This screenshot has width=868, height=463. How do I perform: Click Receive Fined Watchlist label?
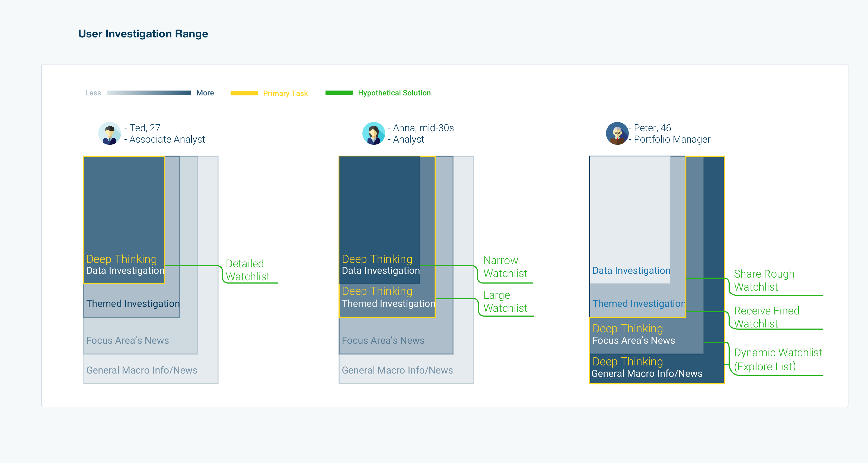coord(766,317)
